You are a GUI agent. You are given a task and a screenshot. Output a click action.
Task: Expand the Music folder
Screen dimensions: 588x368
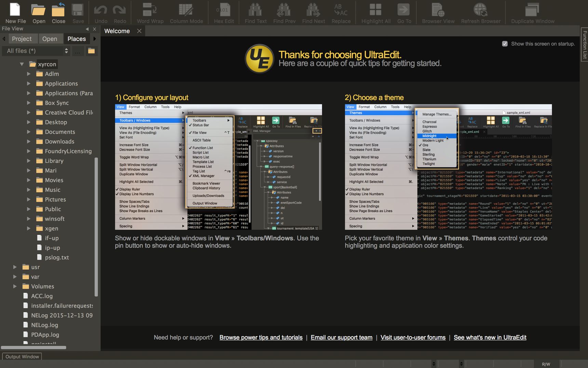(29, 190)
